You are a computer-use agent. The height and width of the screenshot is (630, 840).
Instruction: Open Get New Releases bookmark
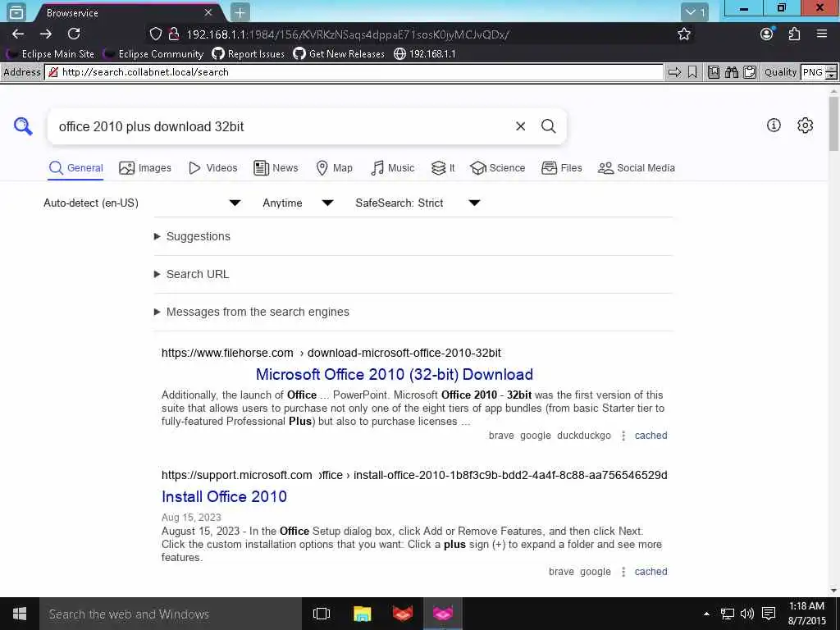(339, 54)
